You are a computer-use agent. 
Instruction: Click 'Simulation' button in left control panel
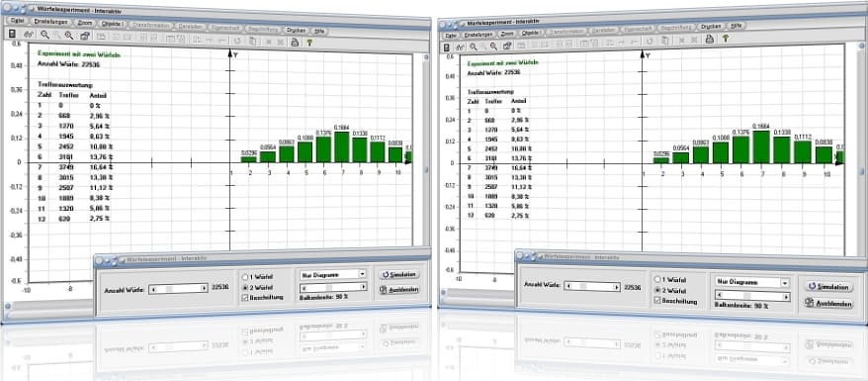[x=399, y=274]
